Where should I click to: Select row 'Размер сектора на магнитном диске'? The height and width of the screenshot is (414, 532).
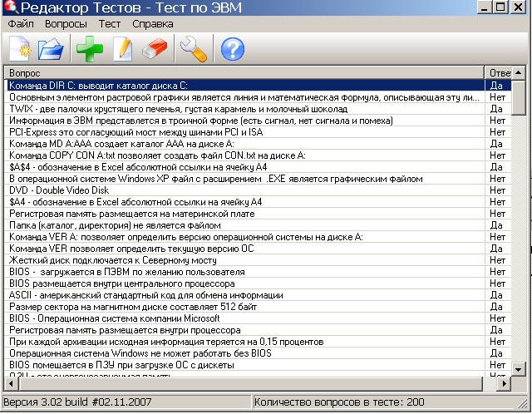click(258, 307)
